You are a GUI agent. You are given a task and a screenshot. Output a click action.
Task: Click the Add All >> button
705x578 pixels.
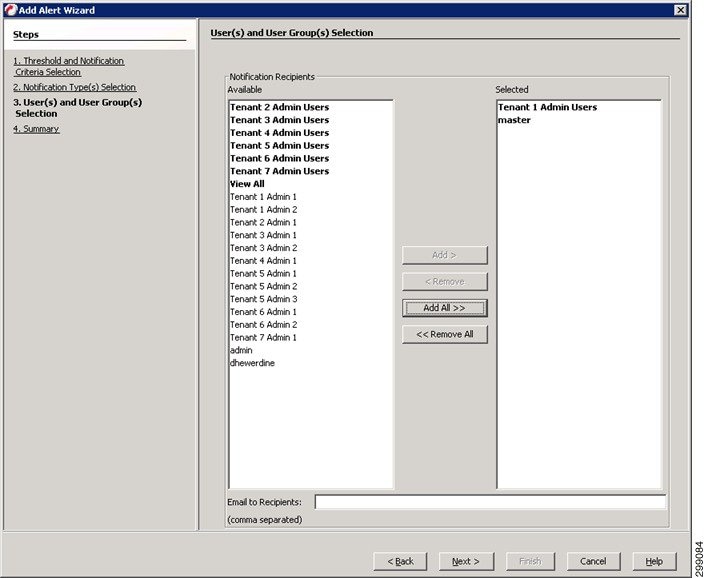click(x=445, y=308)
